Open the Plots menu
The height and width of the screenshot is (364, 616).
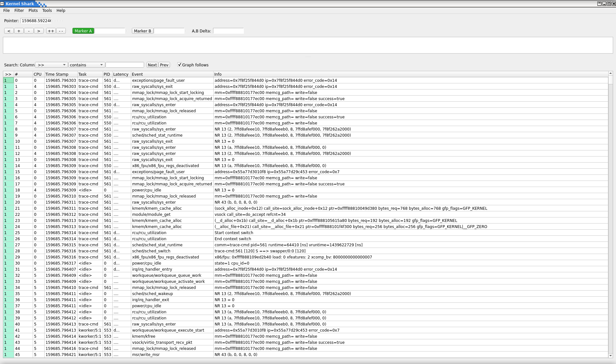coord(33,10)
